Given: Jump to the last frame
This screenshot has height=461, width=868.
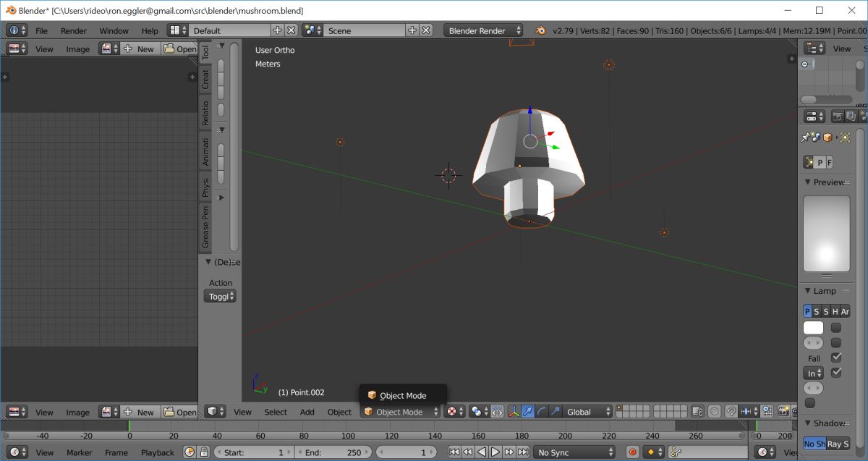Looking at the screenshot, I should click(523, 452).
